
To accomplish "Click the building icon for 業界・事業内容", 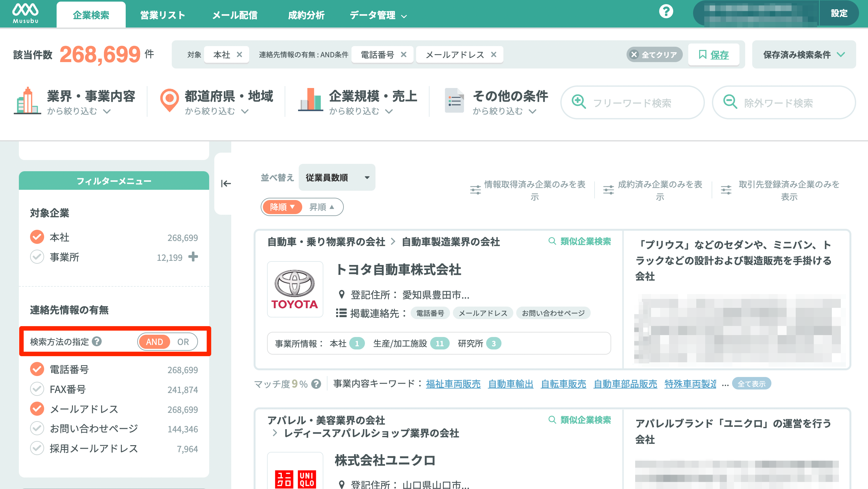I will coord(27,100).
